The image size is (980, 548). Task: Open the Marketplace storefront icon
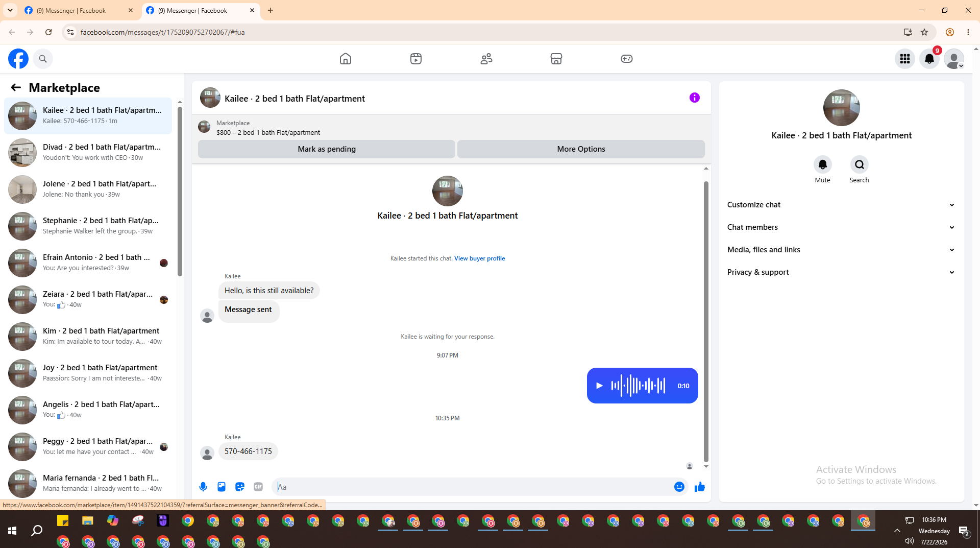(556, 59)
